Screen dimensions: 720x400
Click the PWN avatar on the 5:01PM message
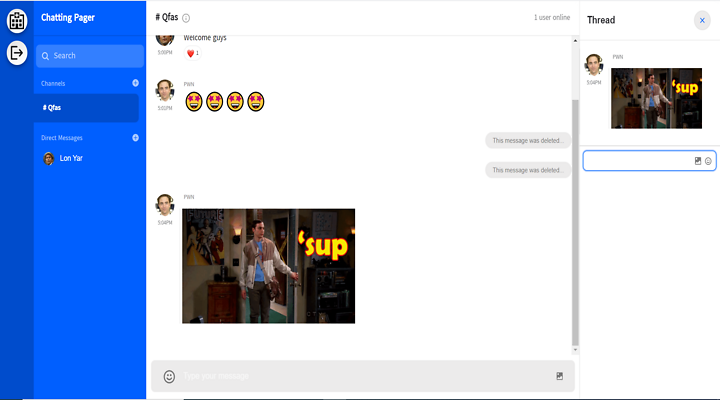tap(165, 90)
